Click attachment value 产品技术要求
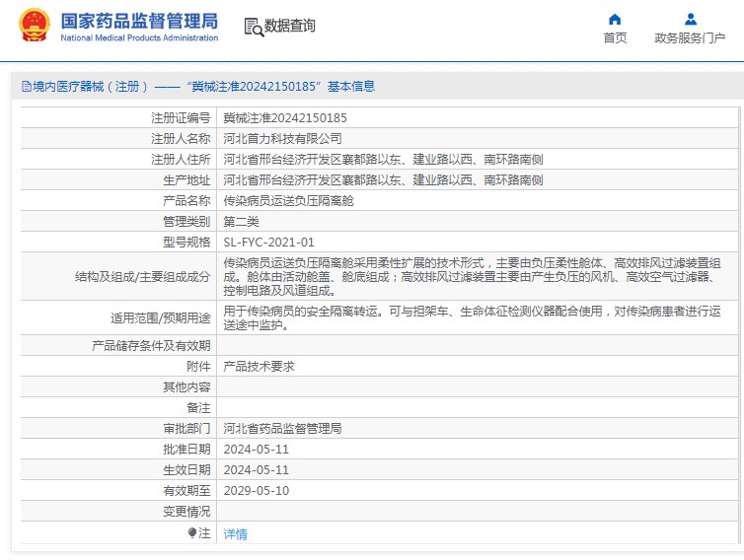This screenshot has height=560, width=744. click(260, 367)
